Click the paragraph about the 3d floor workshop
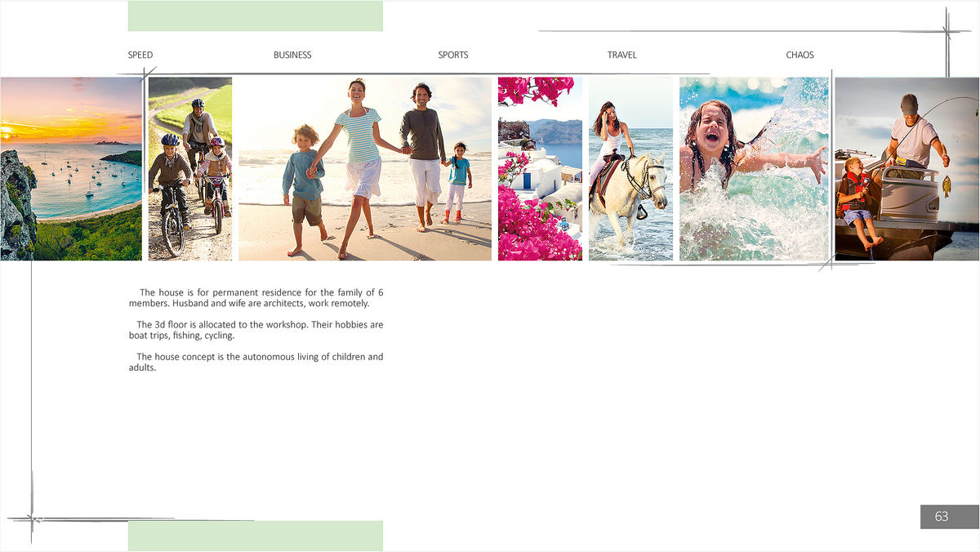The height and width of the screenshot is (552, 980). pyautogui.click(x=256, y=330)
